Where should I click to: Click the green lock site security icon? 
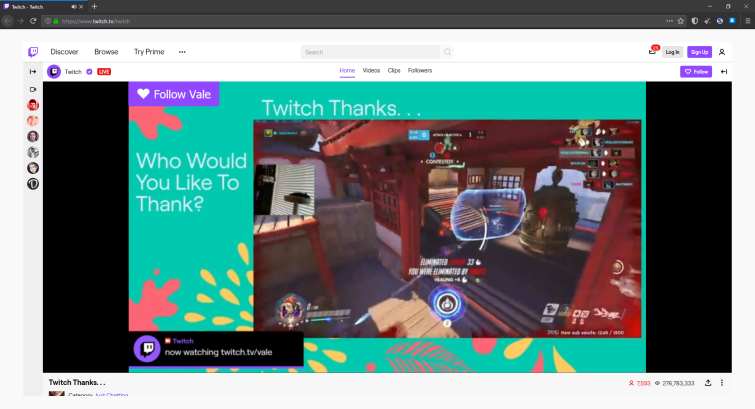(56, 21)
